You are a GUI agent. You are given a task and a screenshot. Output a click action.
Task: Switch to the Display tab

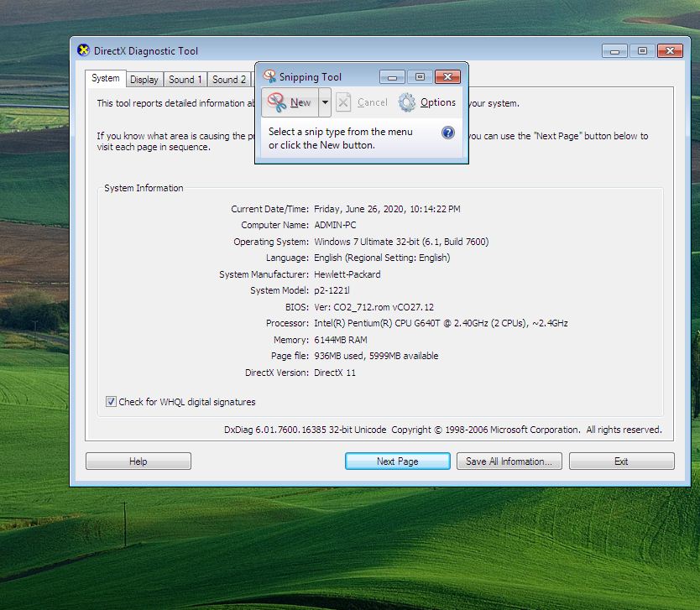pyautogui.click(x=144, y=80)
